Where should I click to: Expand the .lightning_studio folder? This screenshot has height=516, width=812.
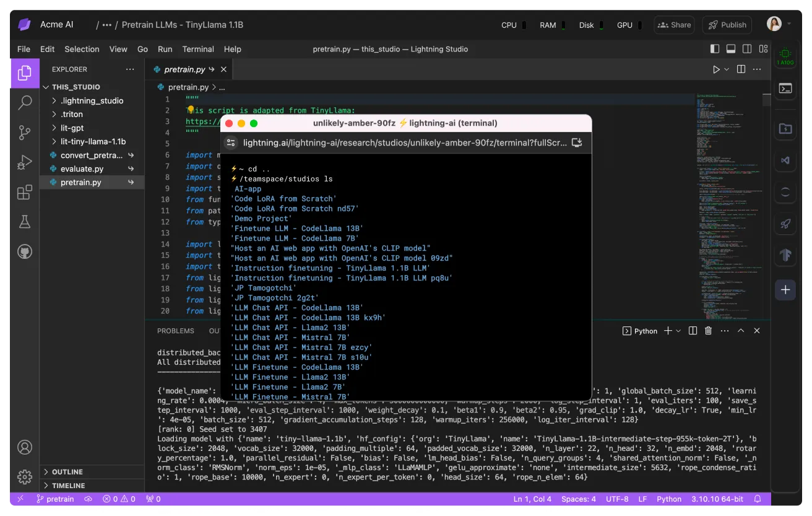(92, 100)
